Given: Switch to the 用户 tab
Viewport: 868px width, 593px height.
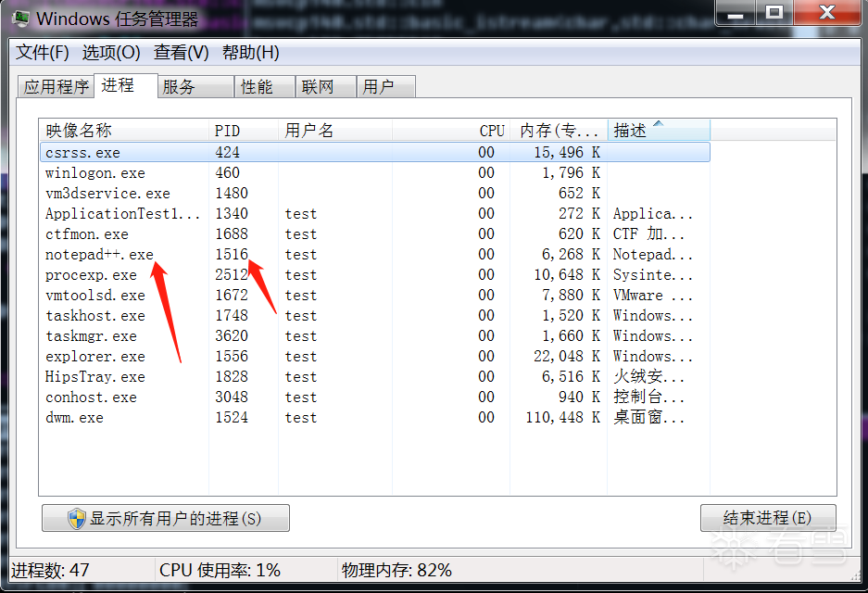Looking at the screenshot, I should (x=386, y=87).
